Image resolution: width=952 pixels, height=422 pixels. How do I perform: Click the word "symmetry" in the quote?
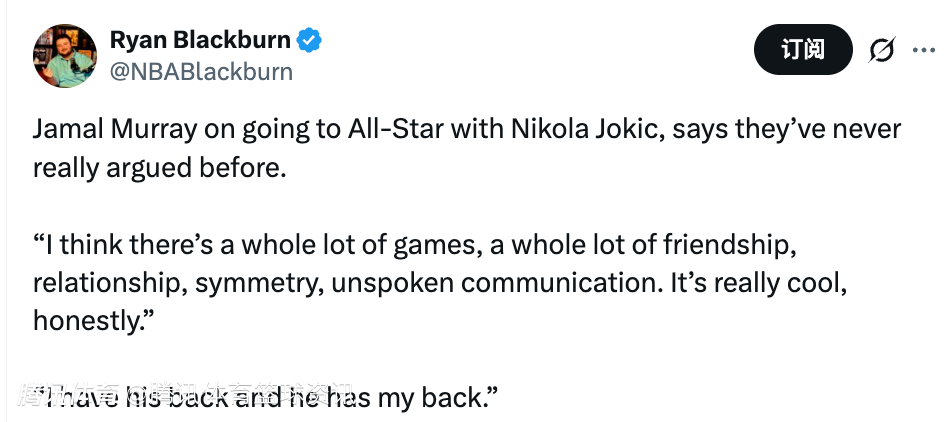tap(257, 283)
